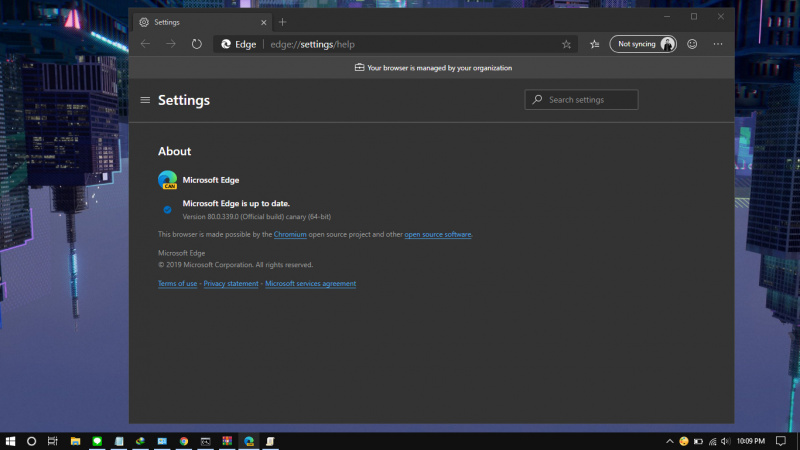Open the volume control in tray

coord(725,441)
